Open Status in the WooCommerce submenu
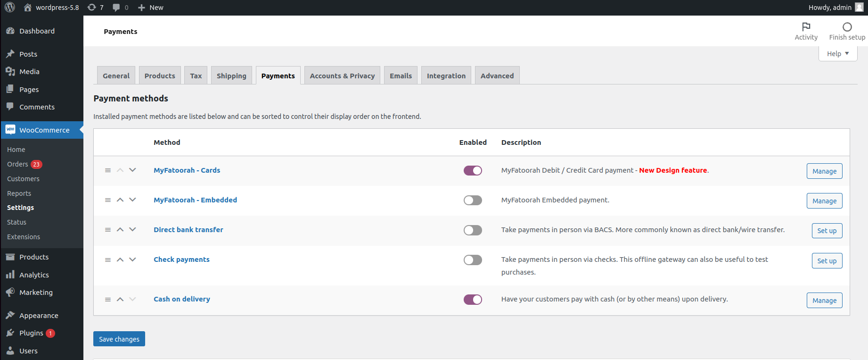Viewport: 868px width, 360px height. [16, 222]
